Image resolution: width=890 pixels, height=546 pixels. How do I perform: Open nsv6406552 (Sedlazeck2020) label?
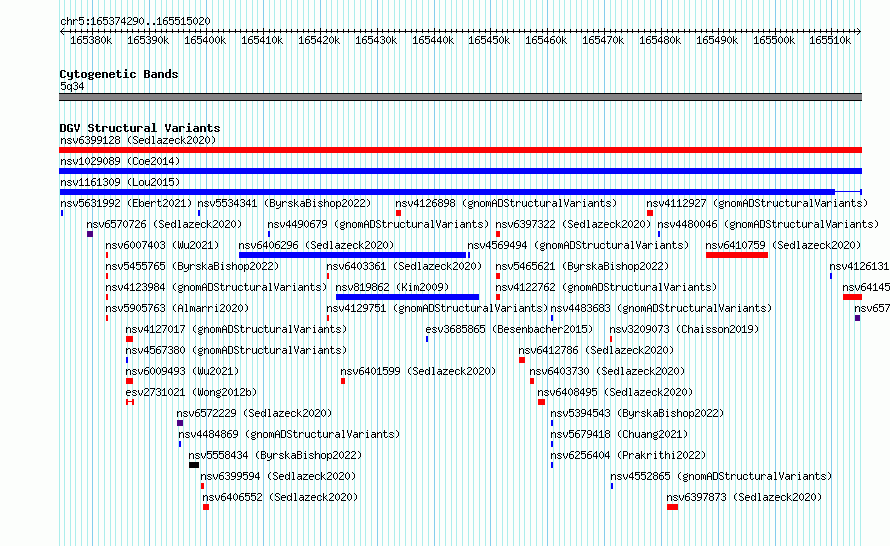point(280,497)
